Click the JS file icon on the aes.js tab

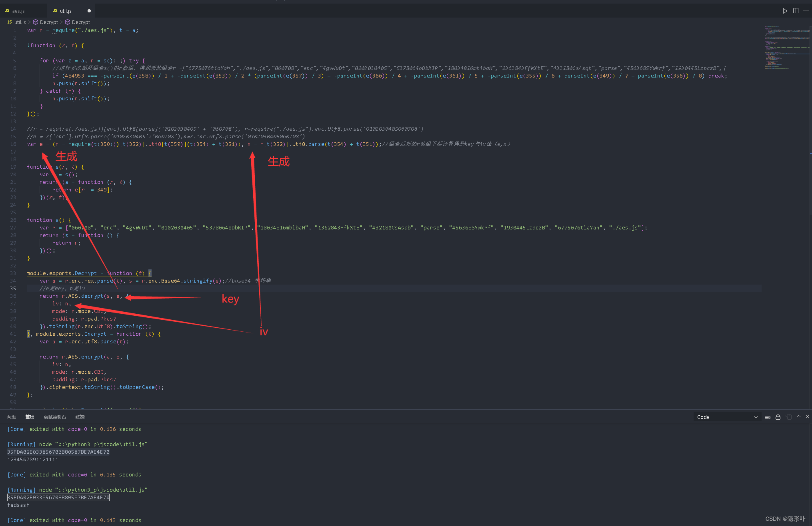[x=7, y=11]
